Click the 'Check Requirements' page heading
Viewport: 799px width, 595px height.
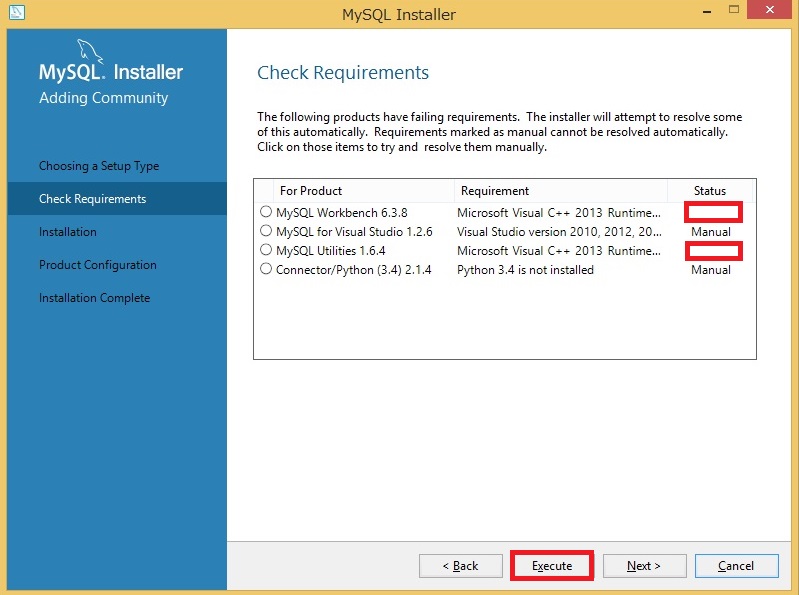coord(343,73)
